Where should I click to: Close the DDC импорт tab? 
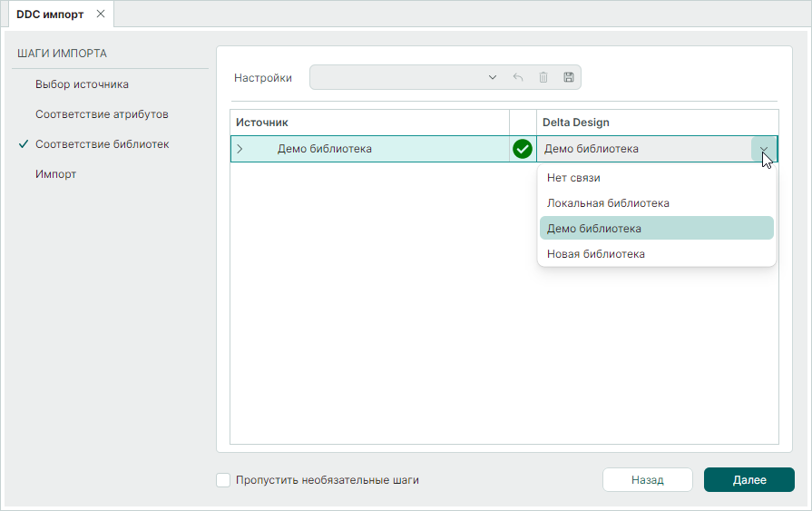101,15
